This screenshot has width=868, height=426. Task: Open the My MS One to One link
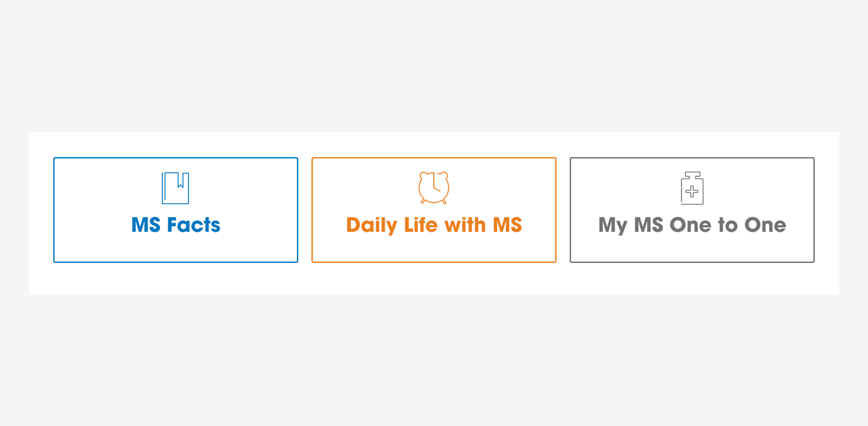pos(692,225)
